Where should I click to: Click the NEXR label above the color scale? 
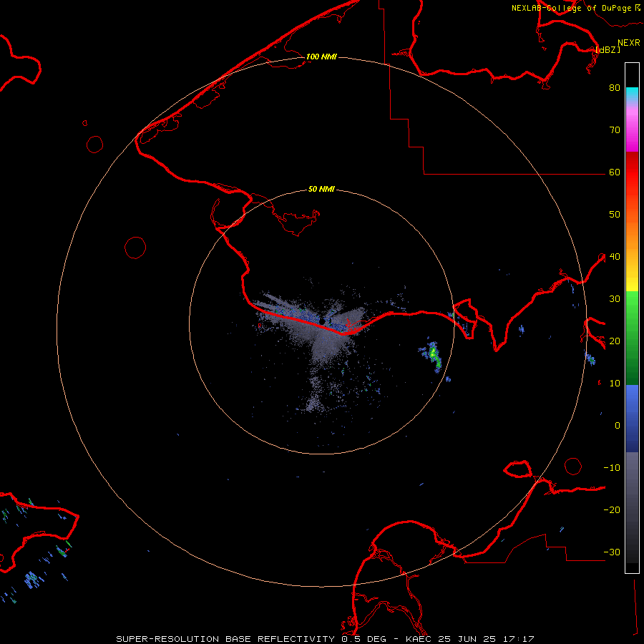(x=629, y=43)
